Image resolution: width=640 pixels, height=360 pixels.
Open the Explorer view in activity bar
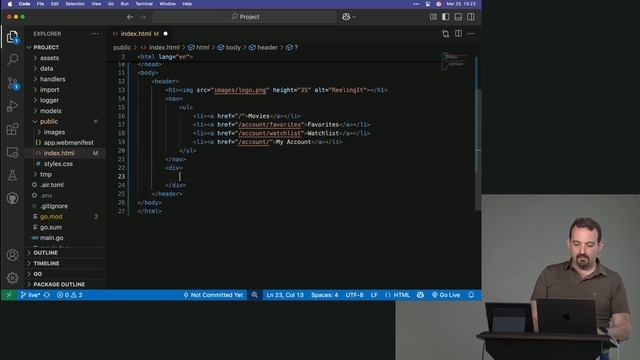[x=13, y=37]
